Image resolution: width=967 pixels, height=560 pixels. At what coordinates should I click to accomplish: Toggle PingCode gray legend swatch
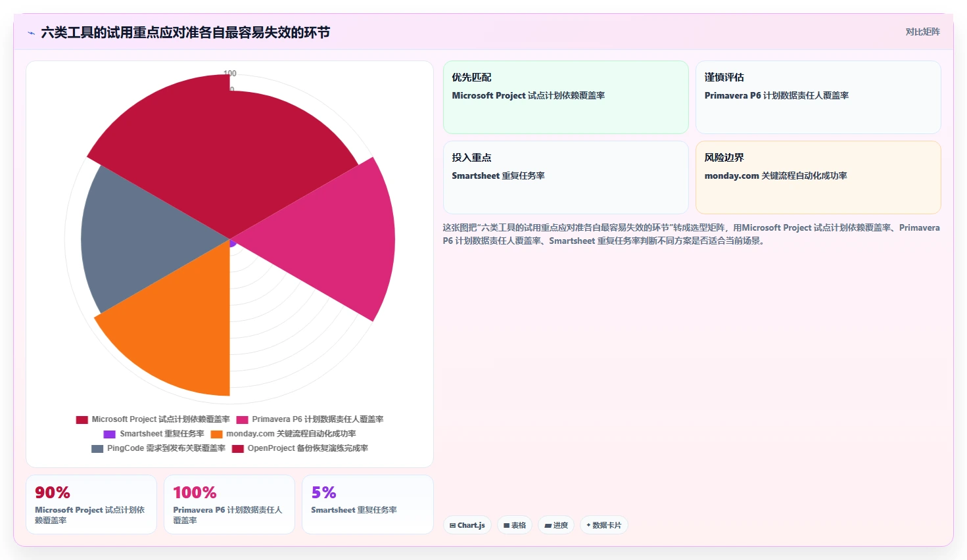point(97,448)
